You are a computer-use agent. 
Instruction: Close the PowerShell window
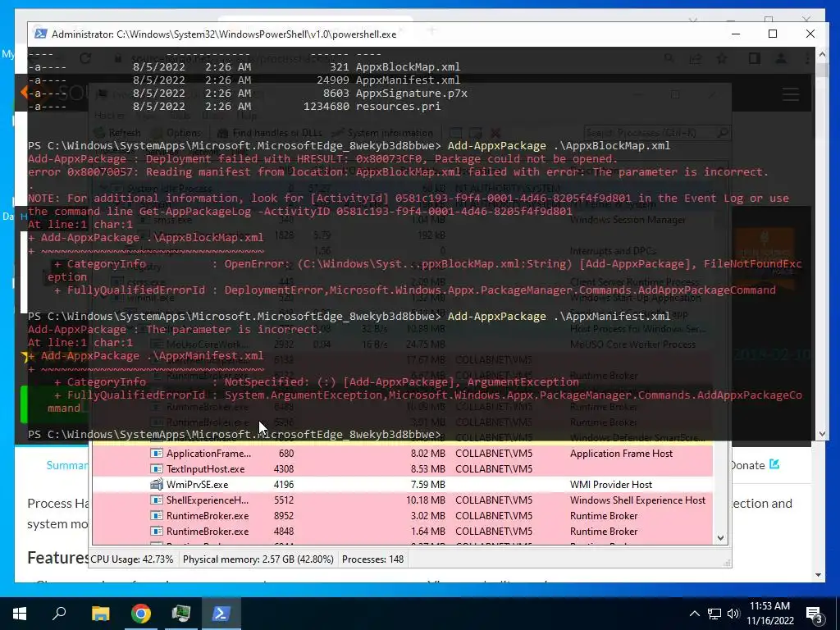pyautogui.click(x=810, y=34)
